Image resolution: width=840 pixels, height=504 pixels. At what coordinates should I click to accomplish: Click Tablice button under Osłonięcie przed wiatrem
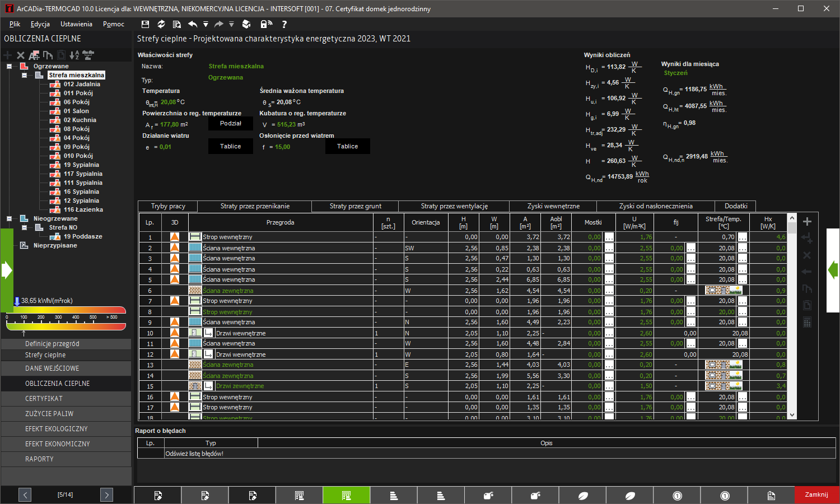point(348,146)
